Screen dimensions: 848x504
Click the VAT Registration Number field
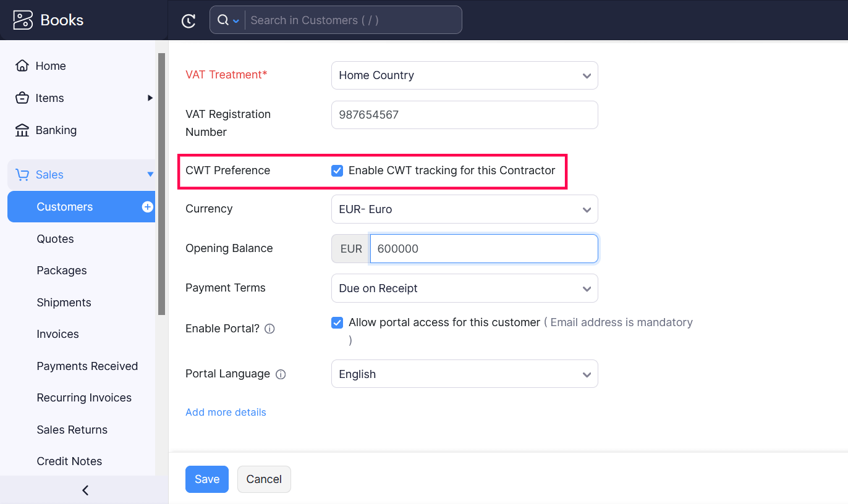(464, 115)
